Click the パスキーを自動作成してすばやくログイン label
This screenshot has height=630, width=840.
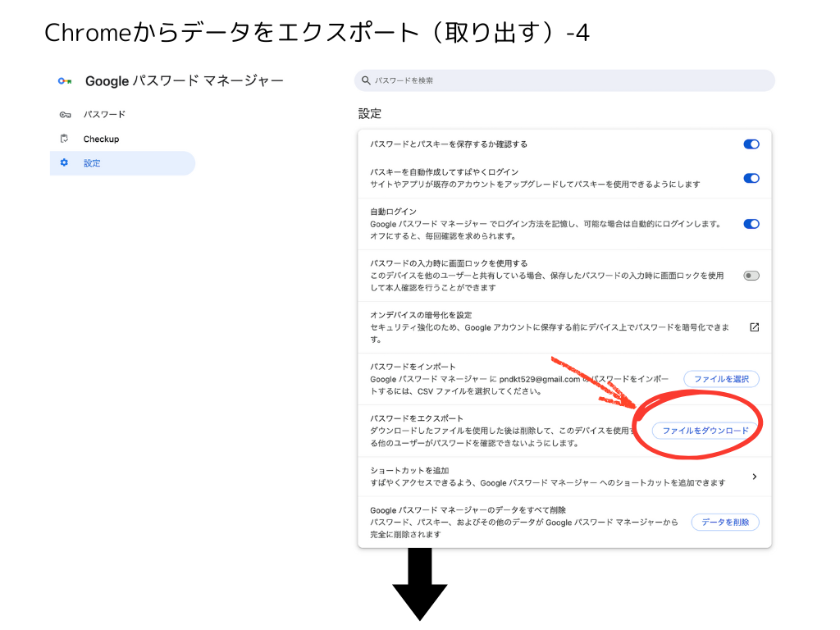(444, 172)
